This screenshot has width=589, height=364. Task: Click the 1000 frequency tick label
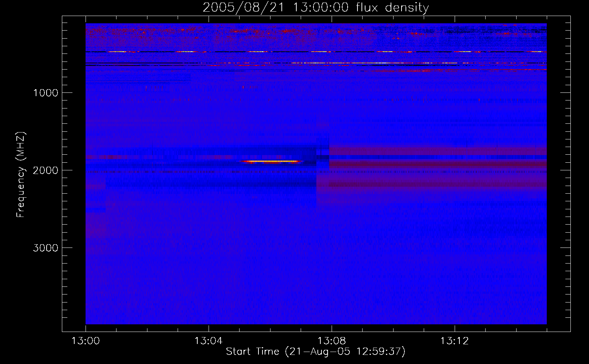46,93
